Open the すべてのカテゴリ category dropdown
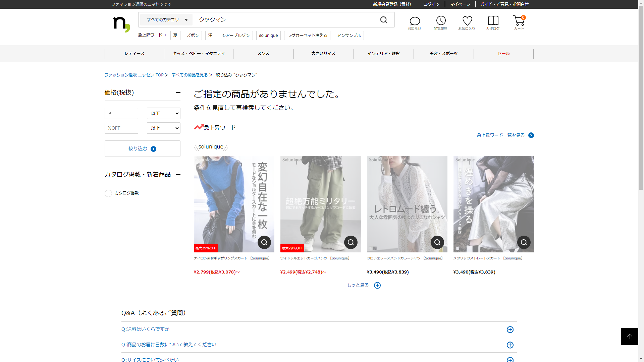 pyautogui.click(x=166, y=20)
